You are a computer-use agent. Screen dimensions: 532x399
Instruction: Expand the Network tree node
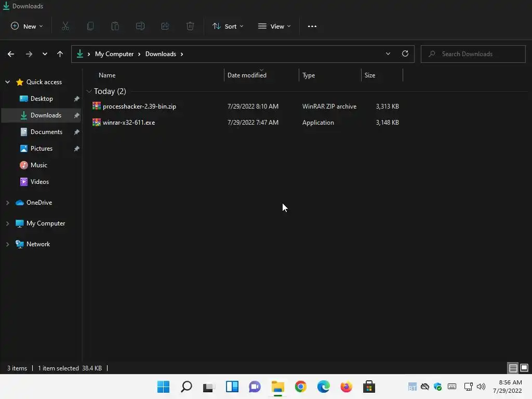click(7, 244)
